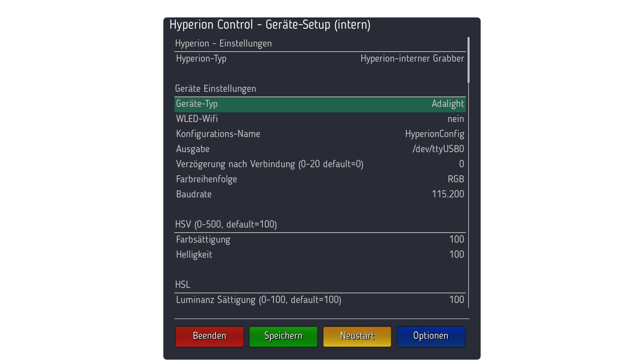Change the Hyperion-Typ grabber selection
The width and height of the screenshot is (644, 362).
pos(320,59)
